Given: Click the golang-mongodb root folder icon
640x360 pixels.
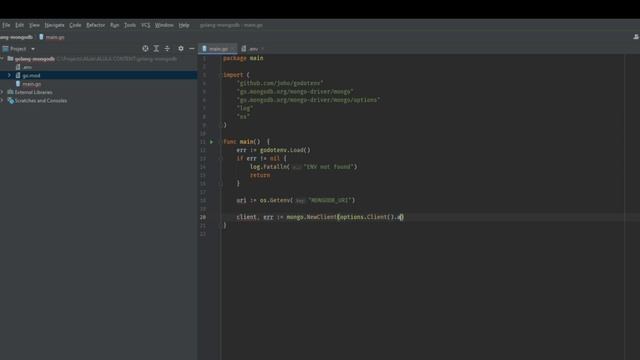Looking at the screenshot, I should [10, 58].
